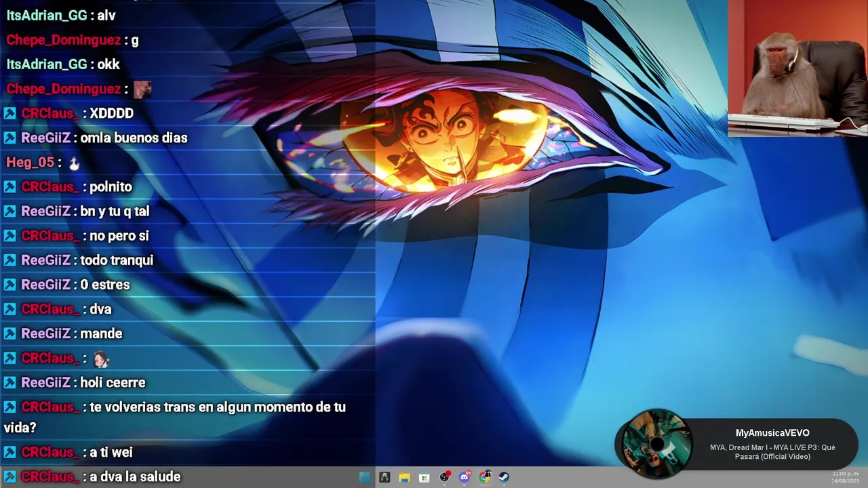
Task: Click the '0 estres' message text
Action: tap(104, 285)
